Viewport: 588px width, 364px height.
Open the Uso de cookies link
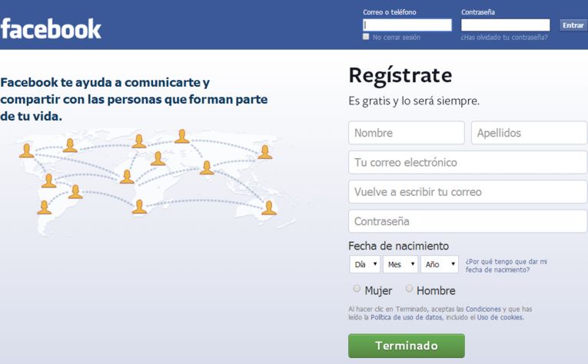coord(500,318)
